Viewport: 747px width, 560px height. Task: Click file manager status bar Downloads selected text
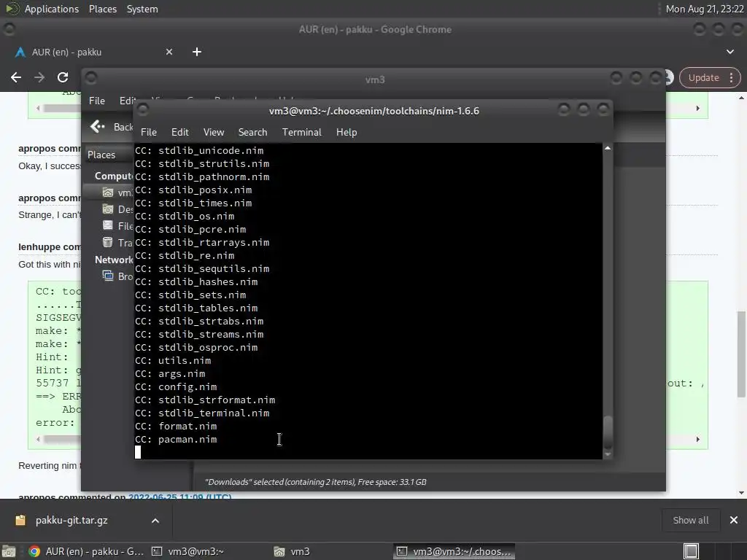tap(315, 482)
